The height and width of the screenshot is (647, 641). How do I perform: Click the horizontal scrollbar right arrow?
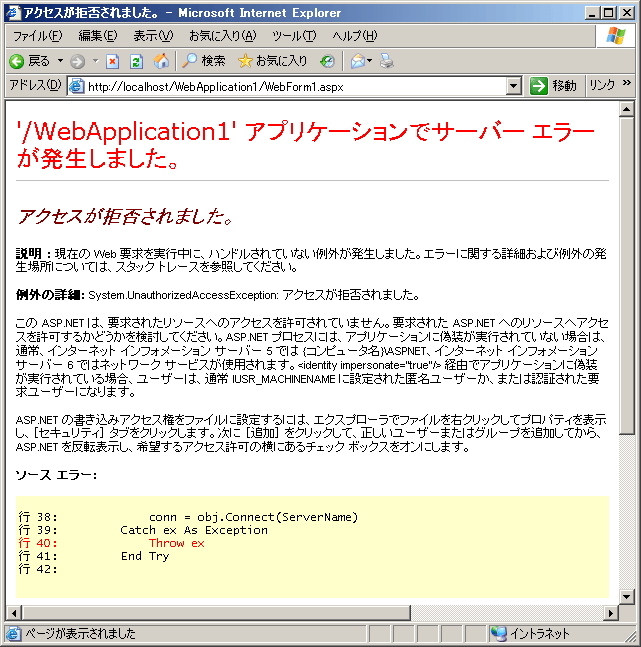pos(610,613)
